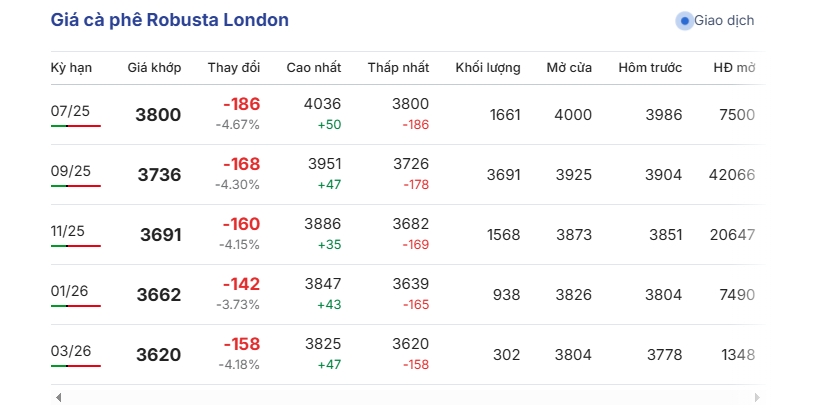
Task: Click the -186 change value in first row
Action: (x=242, y=104)
